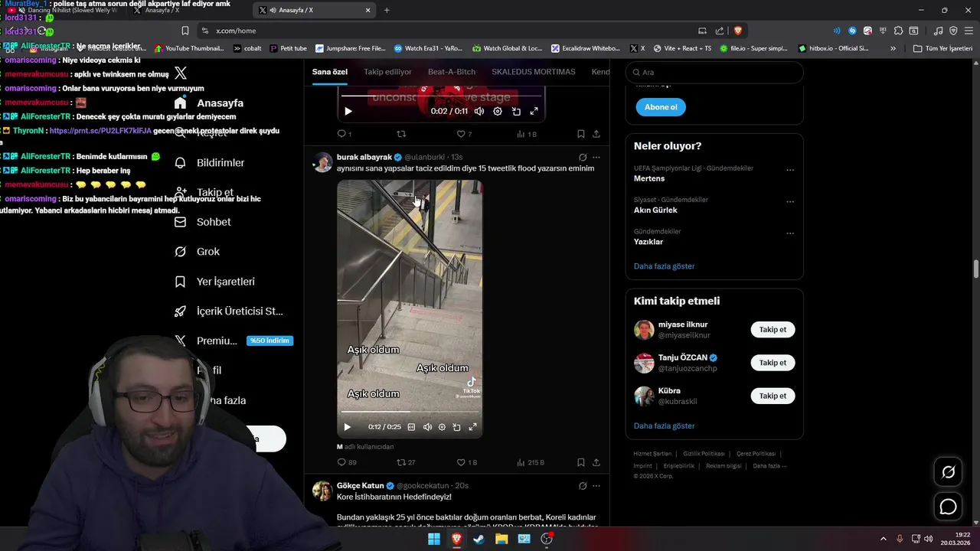Expand burak albayrak's video to fullscreen
Image resolution: width=980 pixels, height=551 pixels.
tap(472, 427)
